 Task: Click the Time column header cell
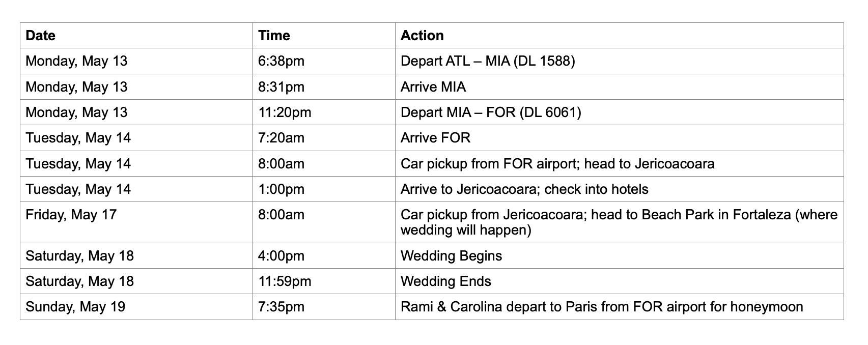pyautogui.click(x=324, y=36)
